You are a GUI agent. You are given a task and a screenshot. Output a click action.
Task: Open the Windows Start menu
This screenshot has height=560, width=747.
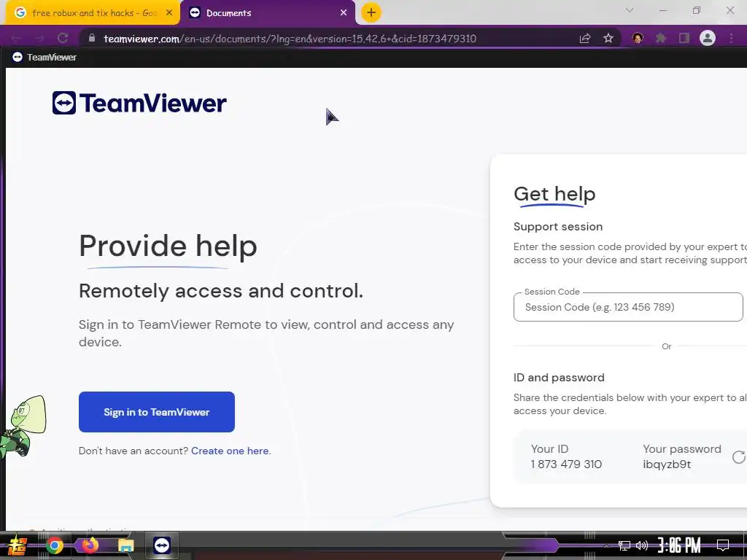(x=17, y=545)
